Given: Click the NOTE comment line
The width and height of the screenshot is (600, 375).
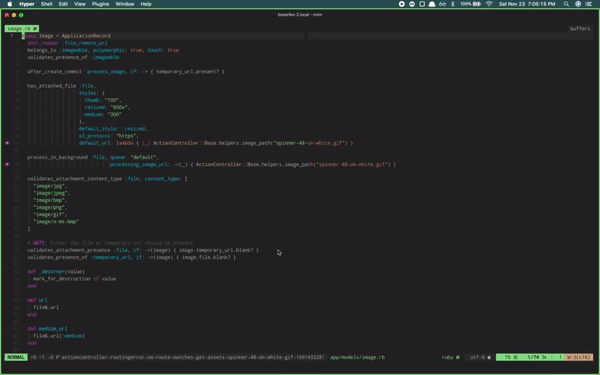Looking at the screenshot, I should (x=110, y=243).
